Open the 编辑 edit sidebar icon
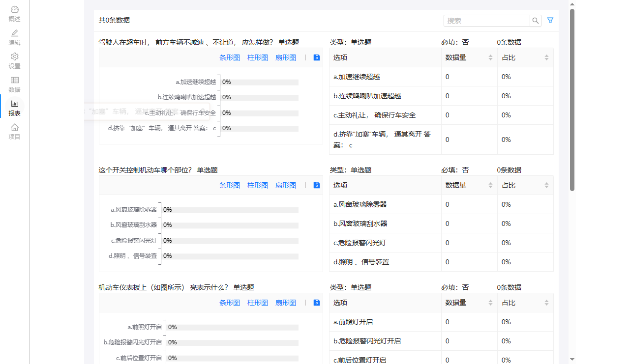The height and width of the screenshot is (364, 630). (15, 37)
